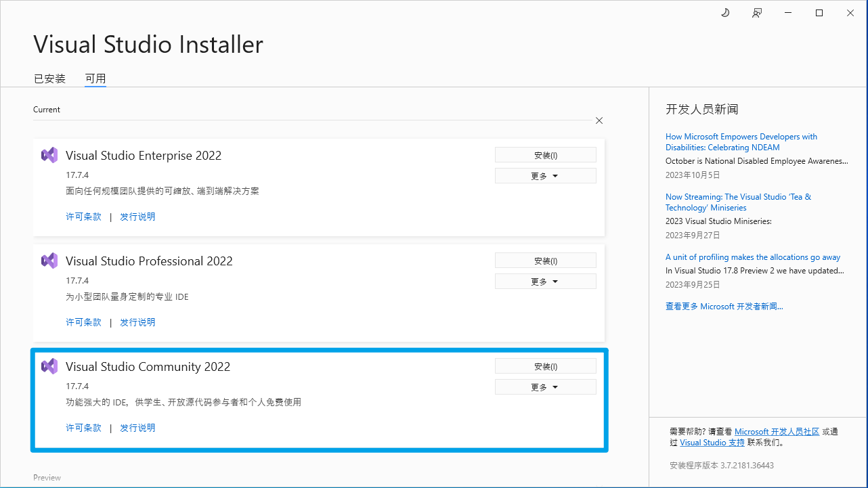The width and height of the screenshot is (868, 488).
Task: Click 查看更多 Microsoft 开发者新闻 link
Action: point(724,307)
